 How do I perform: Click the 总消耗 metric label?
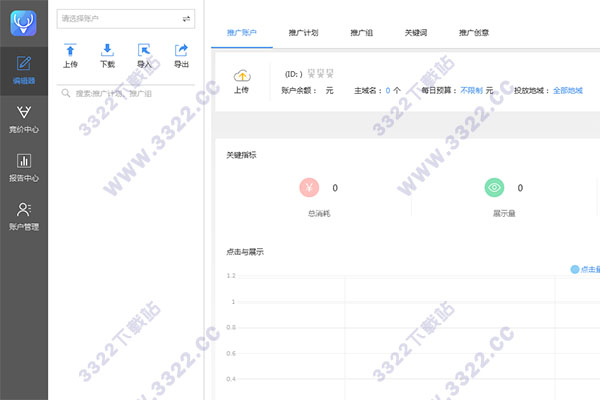[319, 213]
